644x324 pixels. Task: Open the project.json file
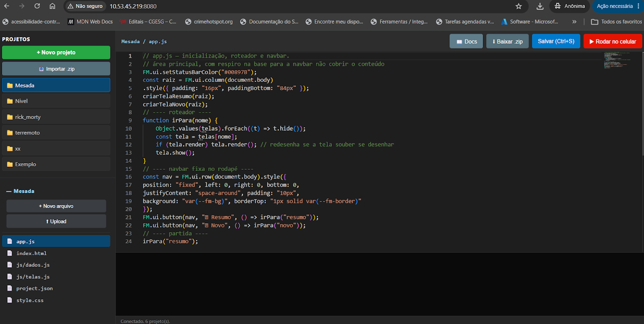pos(56,288)
